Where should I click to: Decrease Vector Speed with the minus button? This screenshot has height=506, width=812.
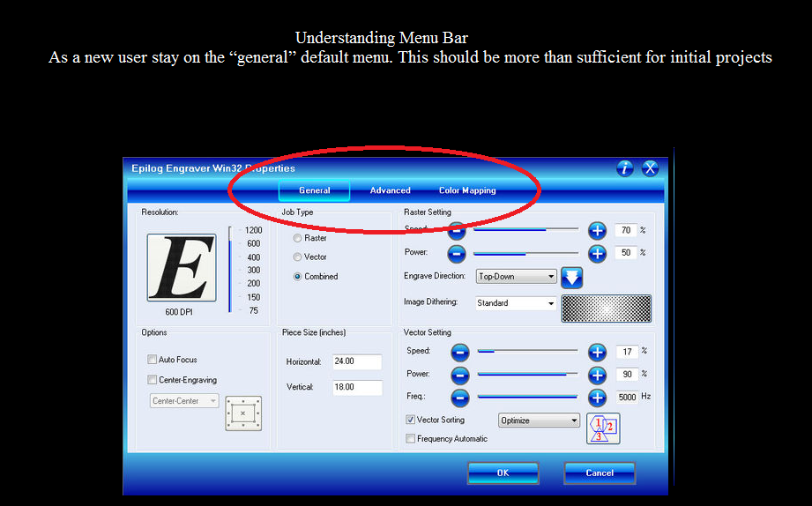pyautogui.click(x=460, y=353)
